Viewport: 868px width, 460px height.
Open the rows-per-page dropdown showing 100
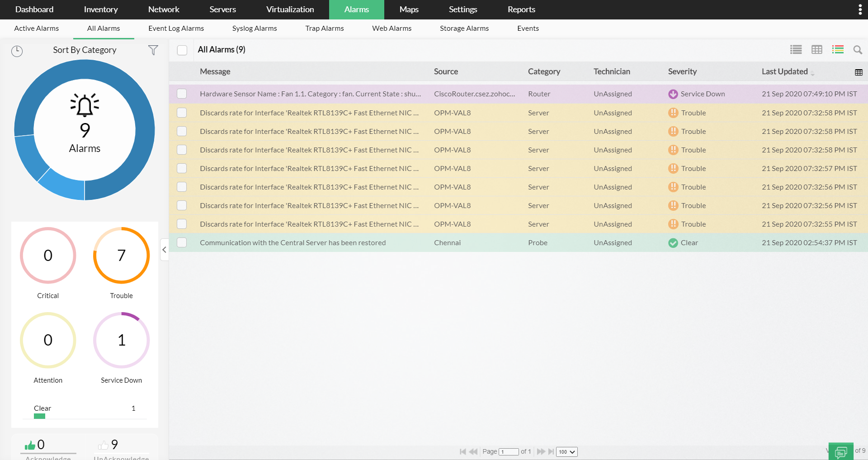567,452
